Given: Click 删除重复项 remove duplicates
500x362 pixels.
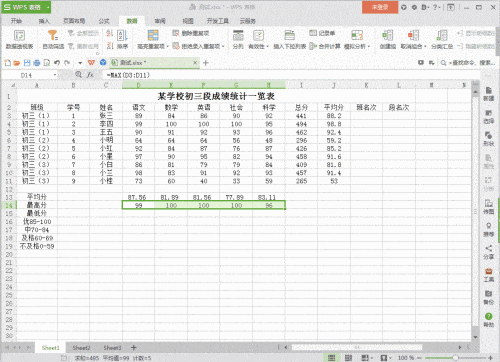Looking at the screenshot, I should [x=191, y=33].
